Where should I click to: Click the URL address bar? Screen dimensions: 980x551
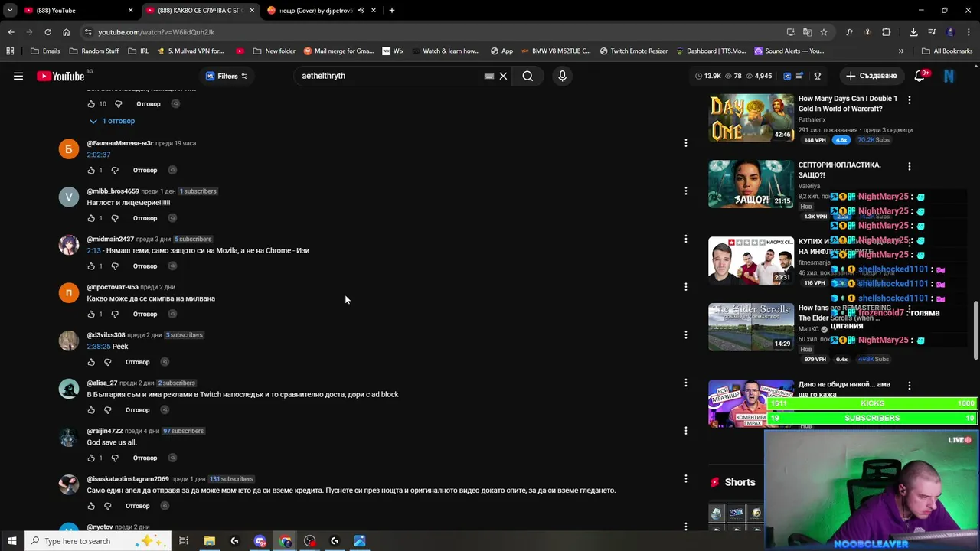[x=436, y=32]
